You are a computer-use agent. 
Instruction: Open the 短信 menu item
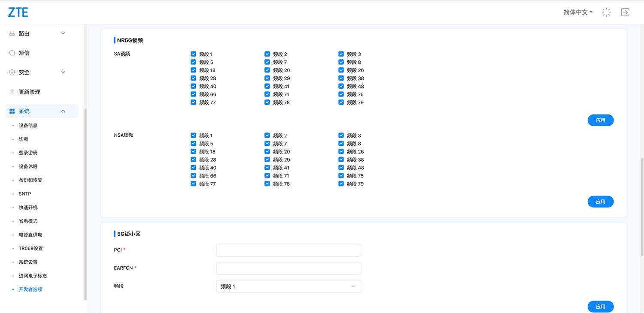[24, 53]
